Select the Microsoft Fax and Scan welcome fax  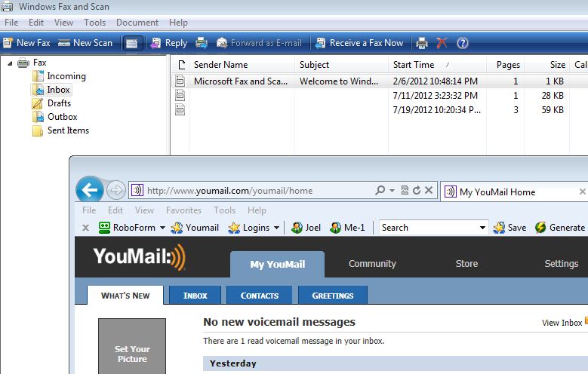(380, 81)
